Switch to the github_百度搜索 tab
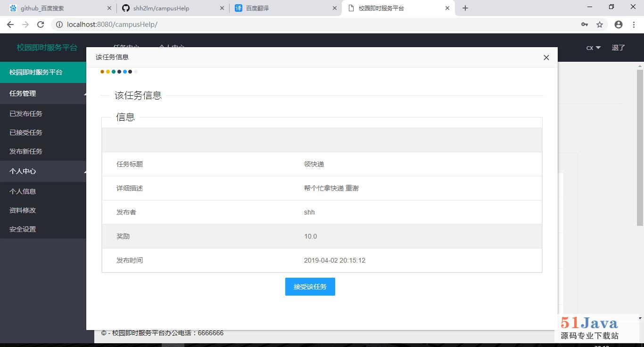Viewport: 644px width, 347px height. click(x=59, y=8)
